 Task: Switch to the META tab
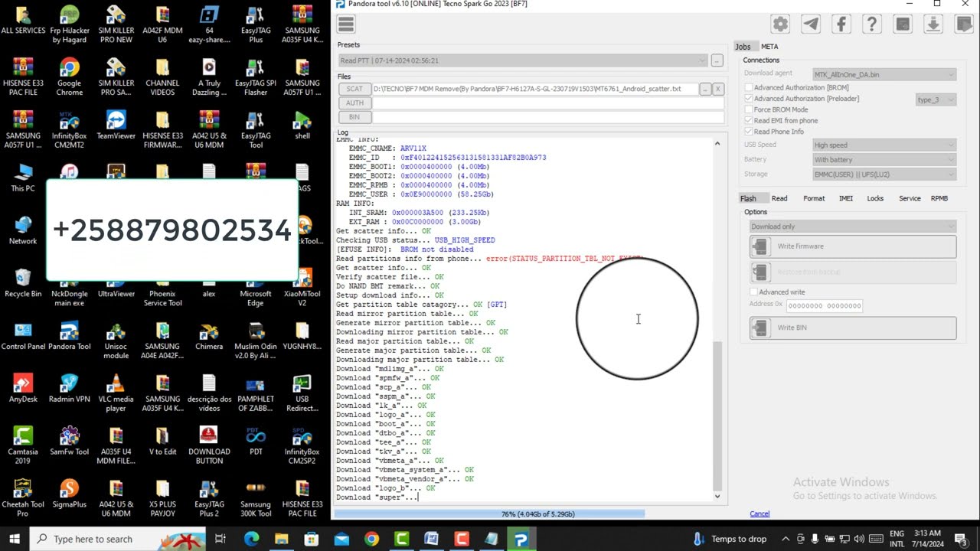(769, 47)
